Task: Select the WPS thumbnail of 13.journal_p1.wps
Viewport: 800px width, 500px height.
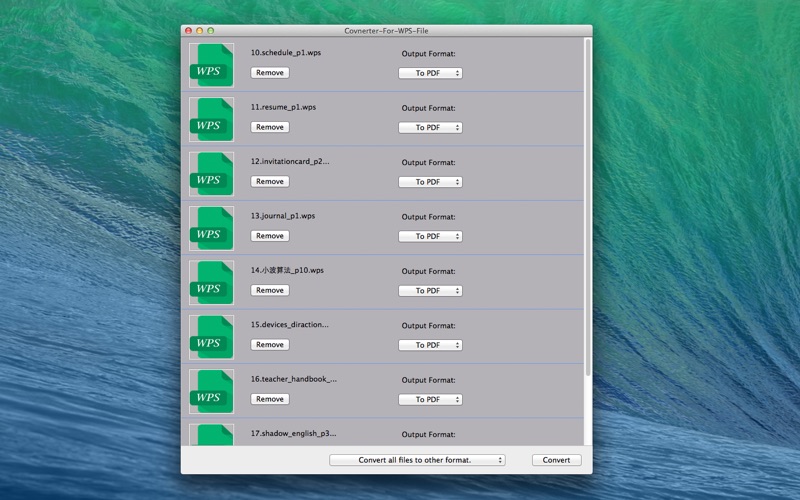Action: click(x=212, y=228)
